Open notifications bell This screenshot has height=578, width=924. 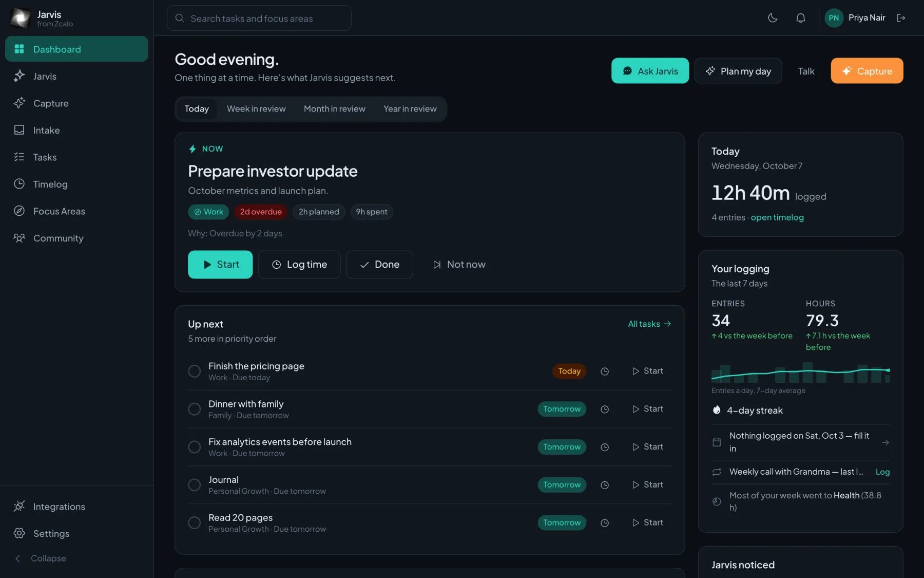point(800,18)
